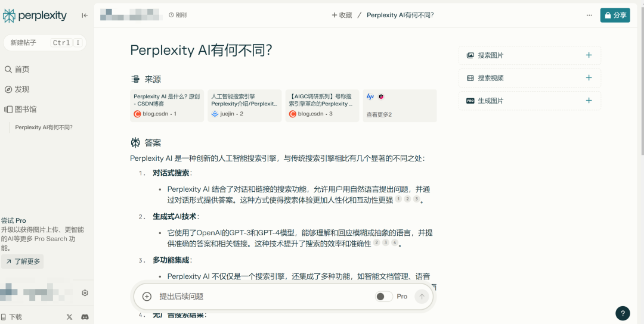The height and width of the screenshot is (324, 644).
Task: Click the 多功能集成 heading text
Action: [171, 260]
